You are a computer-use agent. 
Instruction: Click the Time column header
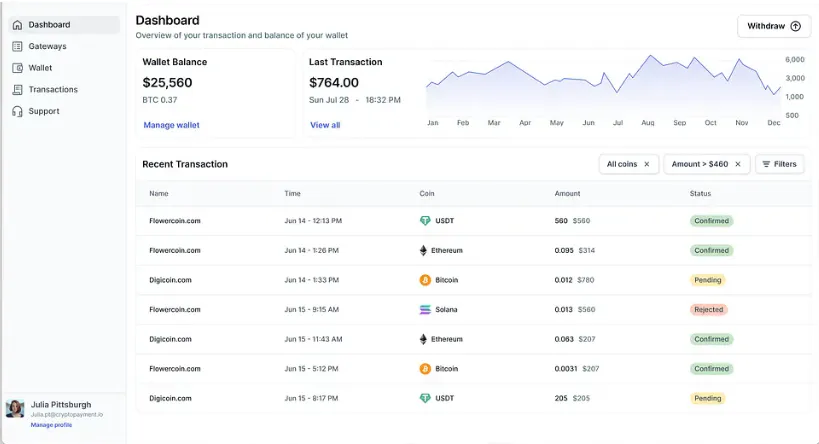[x=292, y=194]
